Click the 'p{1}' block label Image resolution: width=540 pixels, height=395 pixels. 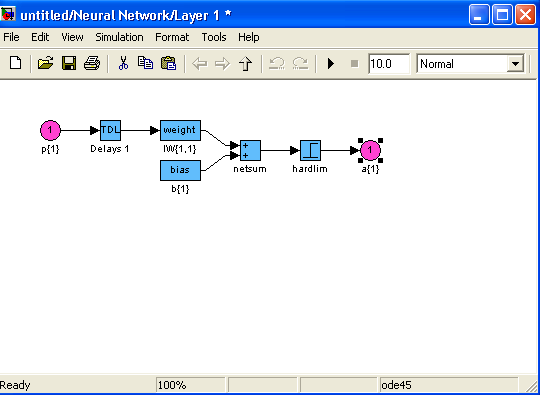(x=50, y=149)
